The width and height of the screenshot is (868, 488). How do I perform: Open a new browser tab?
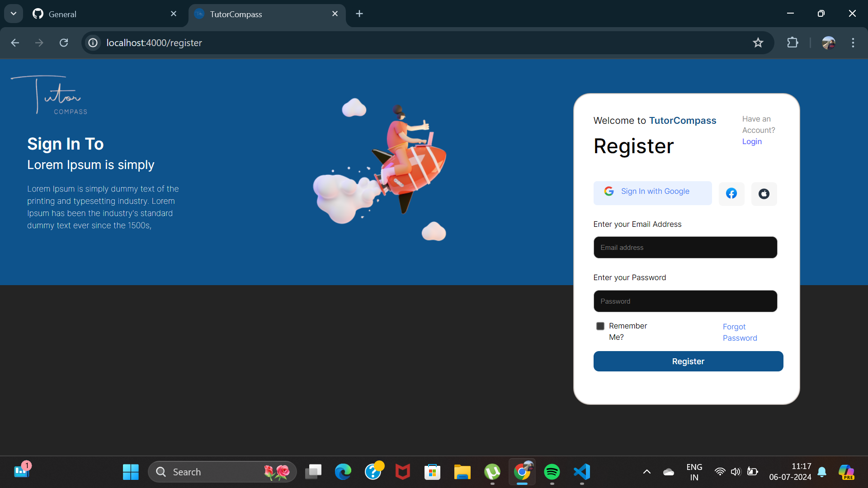pyautogui.click(x=359, y=14)
